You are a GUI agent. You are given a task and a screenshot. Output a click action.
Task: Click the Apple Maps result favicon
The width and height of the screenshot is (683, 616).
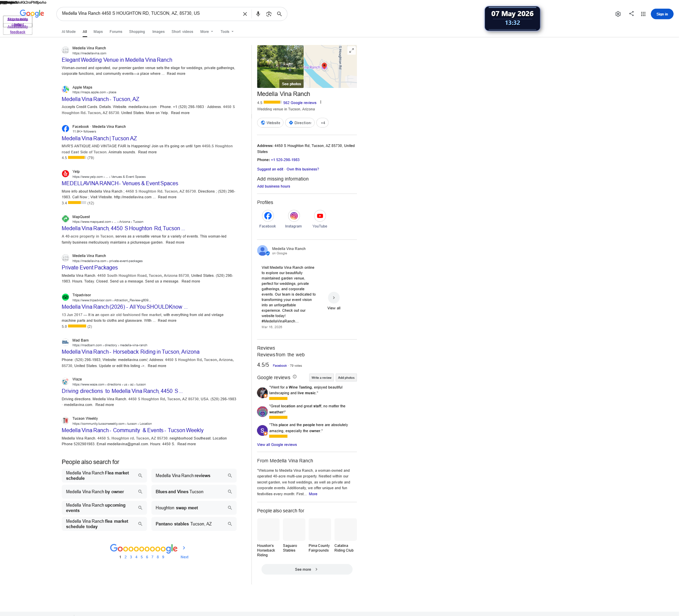tap(65, 89)
